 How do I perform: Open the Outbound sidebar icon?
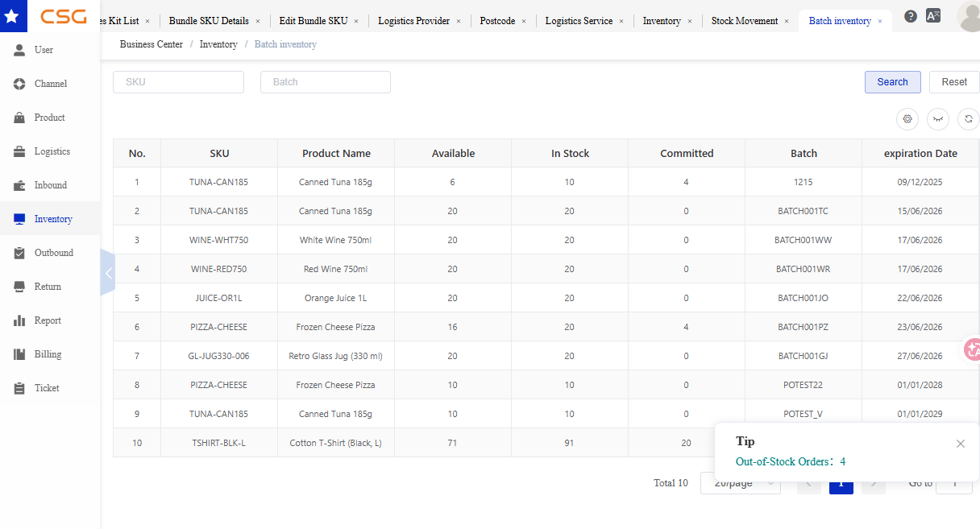click(x=19, y=253)
